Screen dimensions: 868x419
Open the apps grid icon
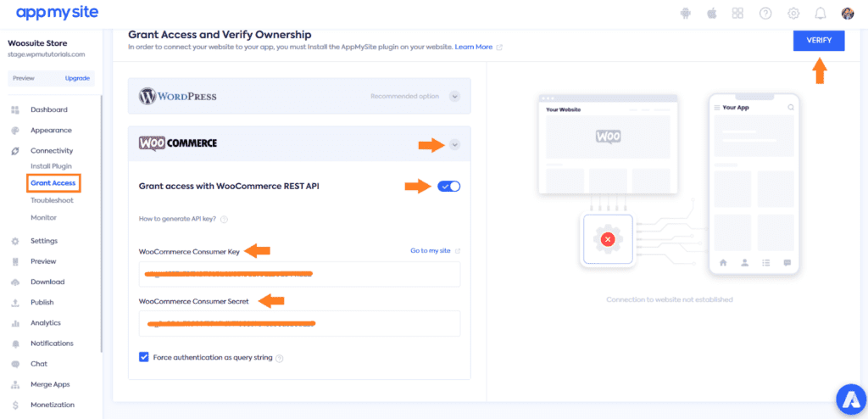[737, 14]
